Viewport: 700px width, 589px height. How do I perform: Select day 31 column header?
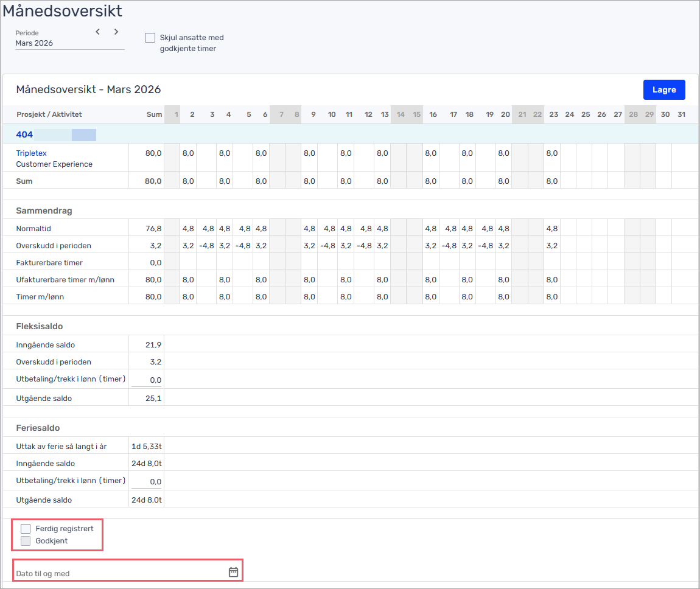pos(681,114)
